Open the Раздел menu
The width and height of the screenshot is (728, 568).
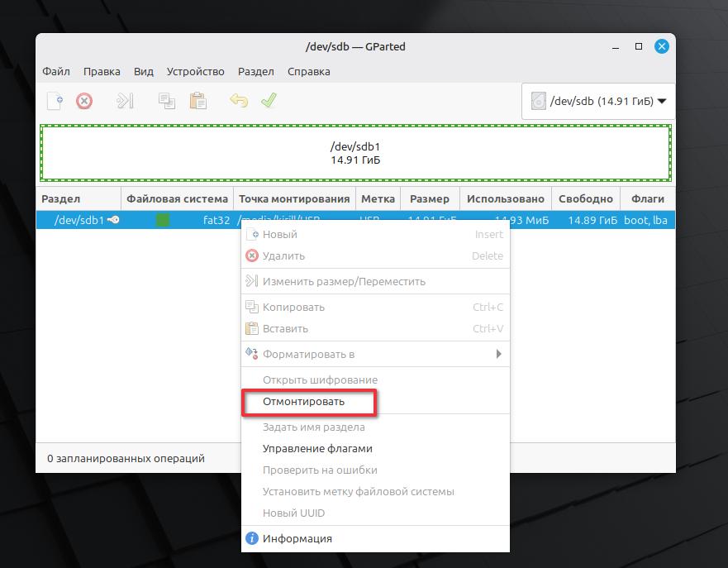coord(256,72)
